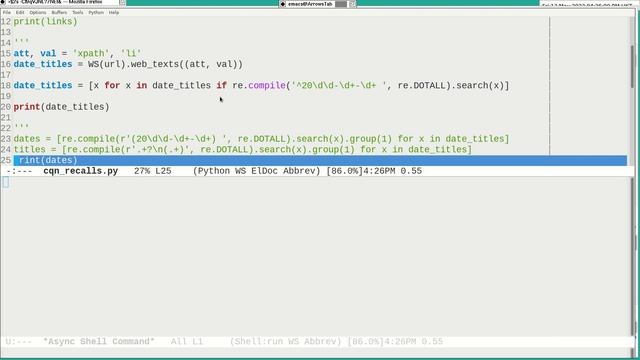Click the highlighted rint(dates) line 25
This screenshot has height=360, width=640.
coord(320,160)
